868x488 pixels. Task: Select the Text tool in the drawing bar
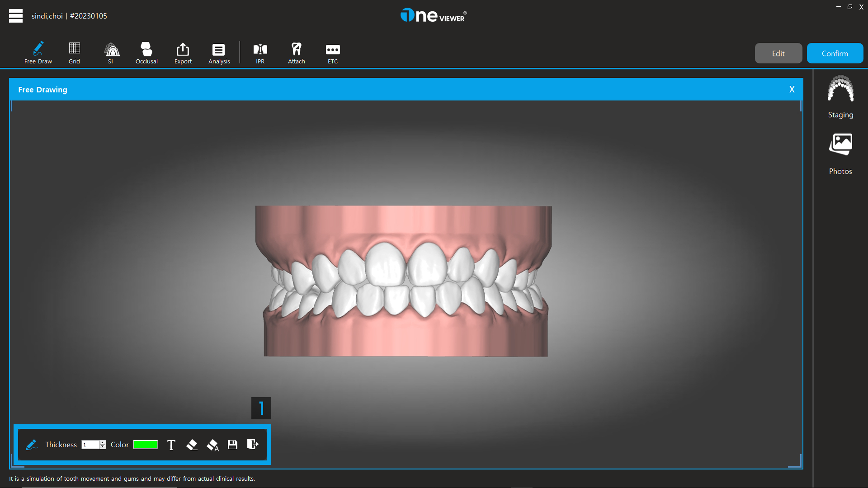point(171,445)
